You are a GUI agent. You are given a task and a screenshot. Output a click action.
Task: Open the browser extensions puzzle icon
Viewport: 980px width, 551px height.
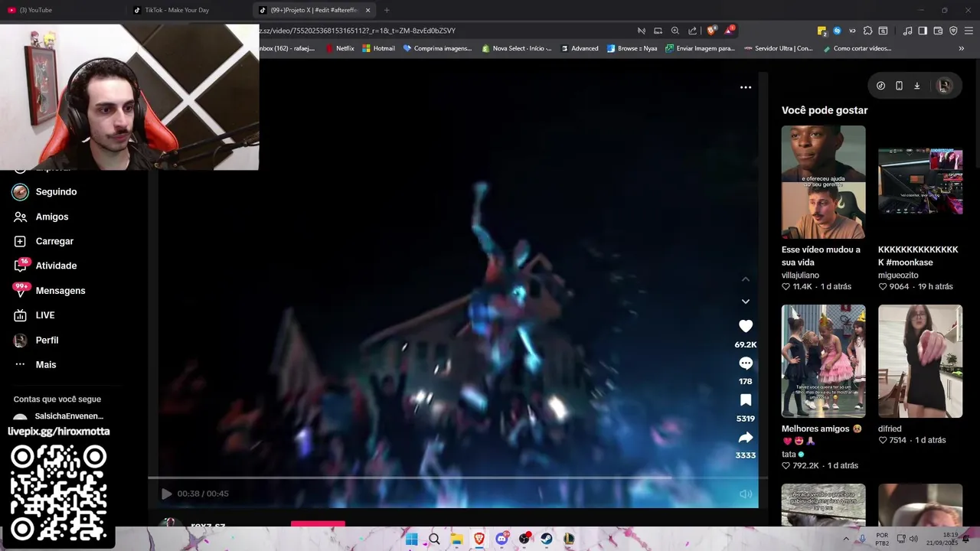pos(867,31)
